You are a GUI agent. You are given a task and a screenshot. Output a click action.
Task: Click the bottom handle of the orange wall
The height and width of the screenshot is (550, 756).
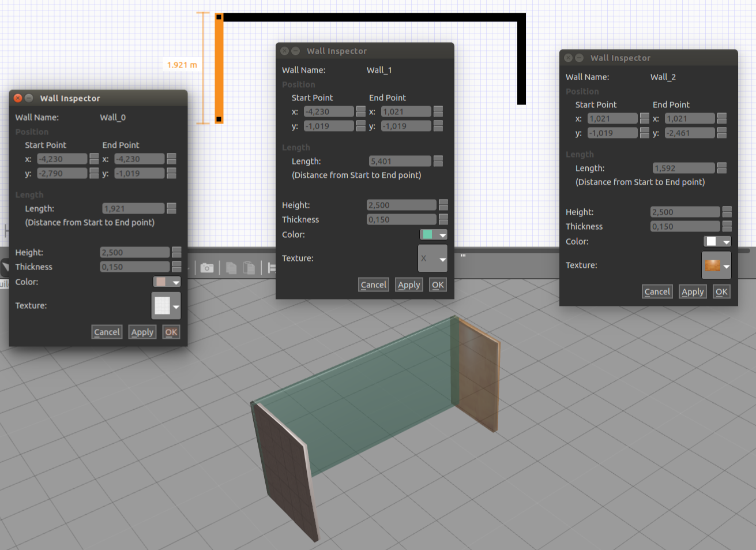(x=219, y=119)
